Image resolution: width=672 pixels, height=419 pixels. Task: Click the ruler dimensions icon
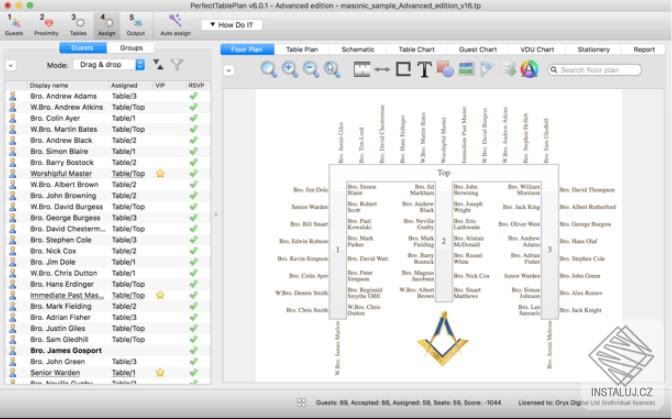click(x=362, y=69)
